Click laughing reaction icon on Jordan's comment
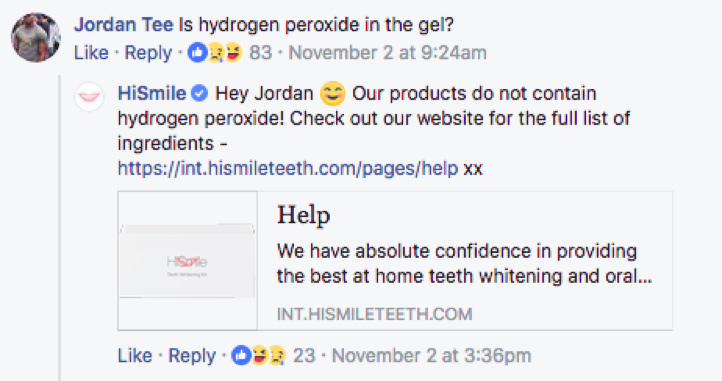722x381 pixels. click(x=233, y=53)
